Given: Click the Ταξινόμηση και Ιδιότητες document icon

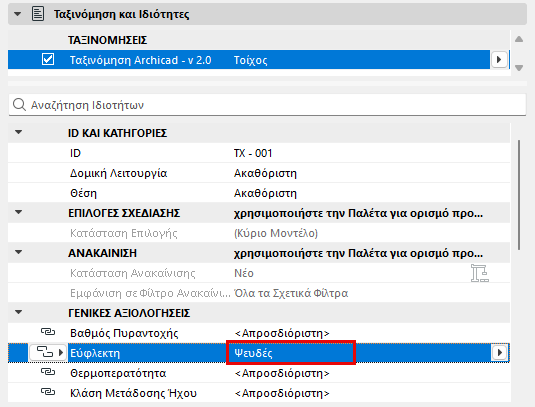Looking at the screenshot, I should 38,14.
